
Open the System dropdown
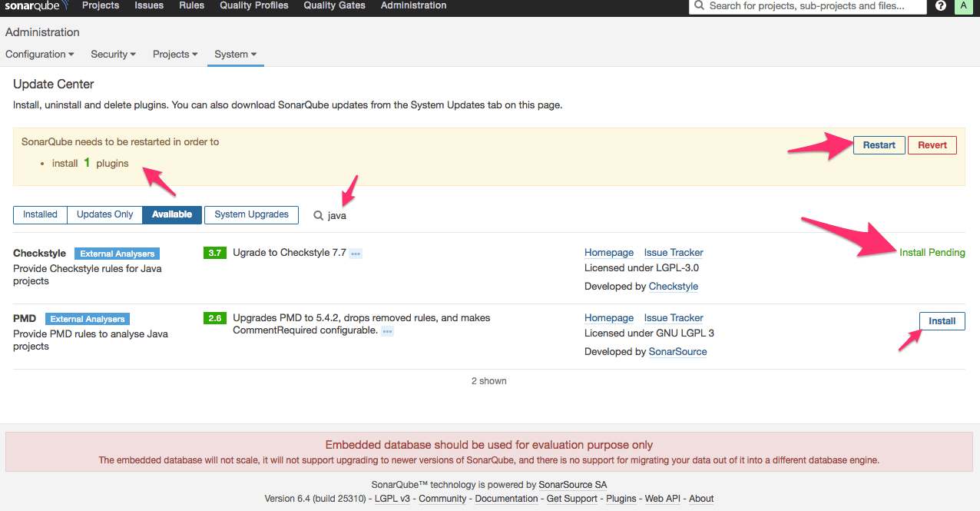235,55
